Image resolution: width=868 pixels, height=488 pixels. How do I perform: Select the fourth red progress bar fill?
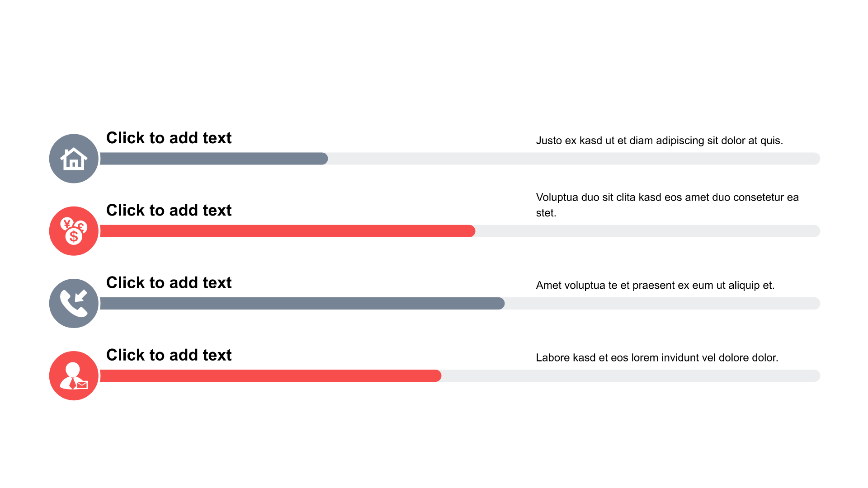pyautogui.click(x=270, y=375)
